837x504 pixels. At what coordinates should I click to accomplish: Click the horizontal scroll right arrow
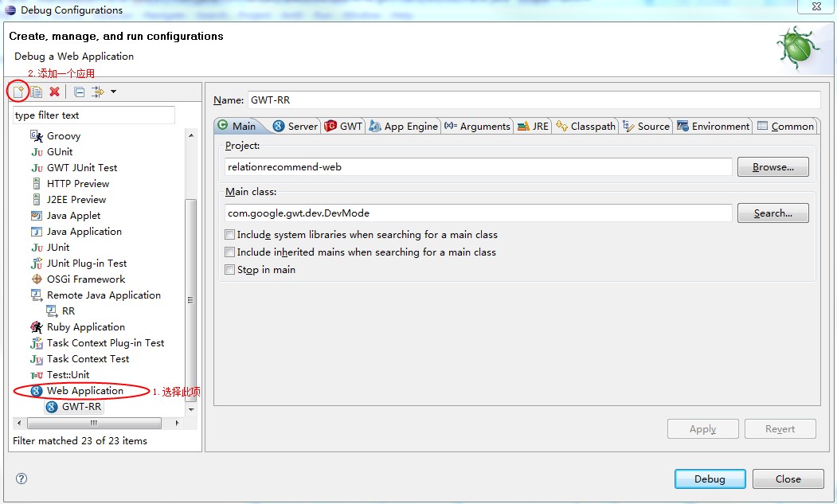(178, 423)
